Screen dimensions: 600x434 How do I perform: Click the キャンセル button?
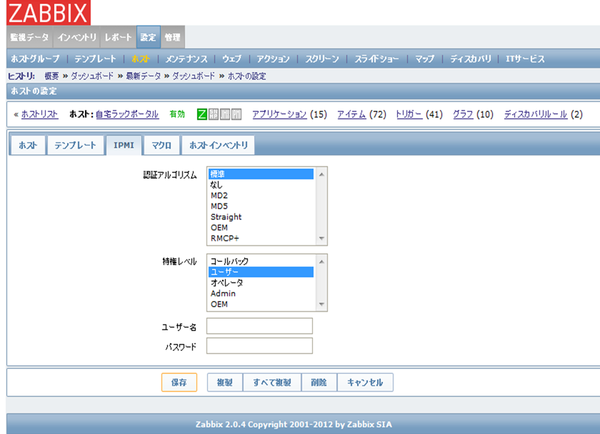pos(365,382)
